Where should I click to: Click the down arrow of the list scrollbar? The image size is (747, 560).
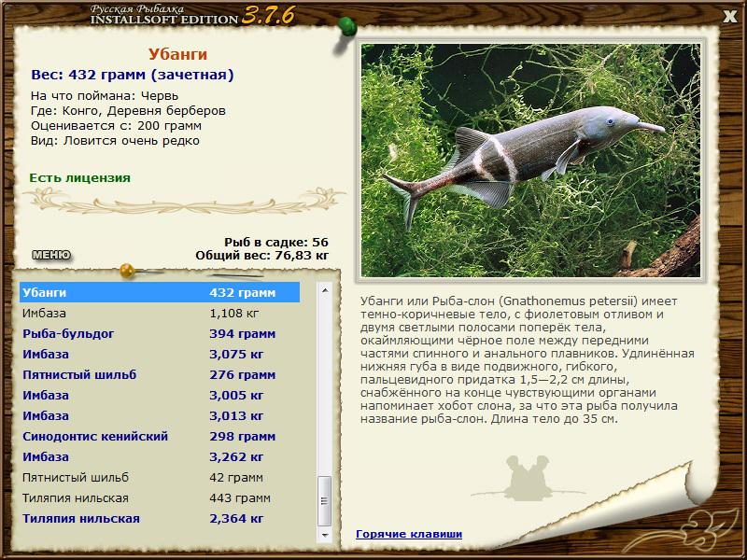pyautogui.click(x=325, y=535)
